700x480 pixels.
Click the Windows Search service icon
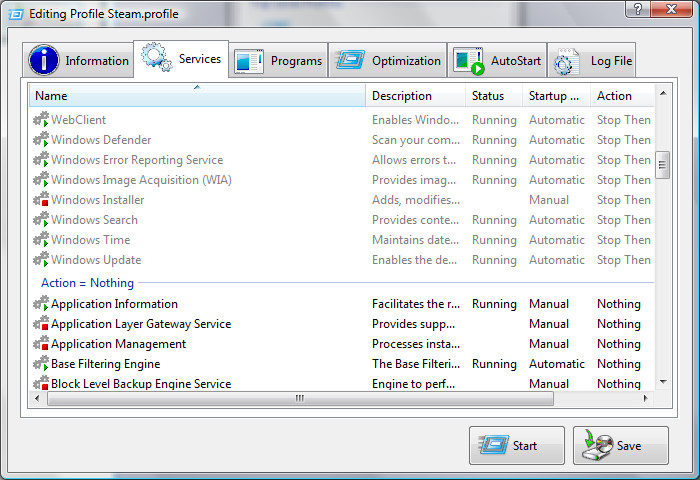pyautogui.click(x=41, y=219)
